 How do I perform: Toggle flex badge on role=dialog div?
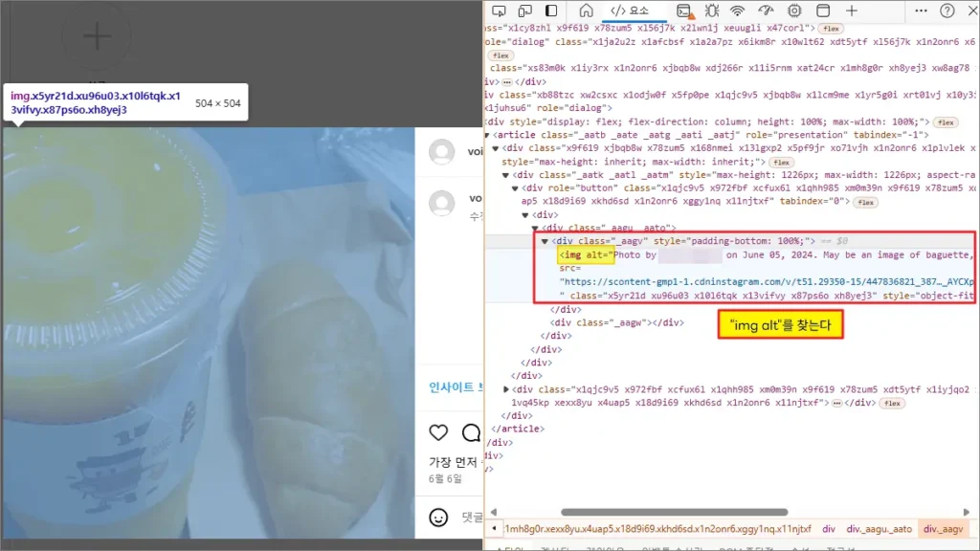tap(502, 55)
